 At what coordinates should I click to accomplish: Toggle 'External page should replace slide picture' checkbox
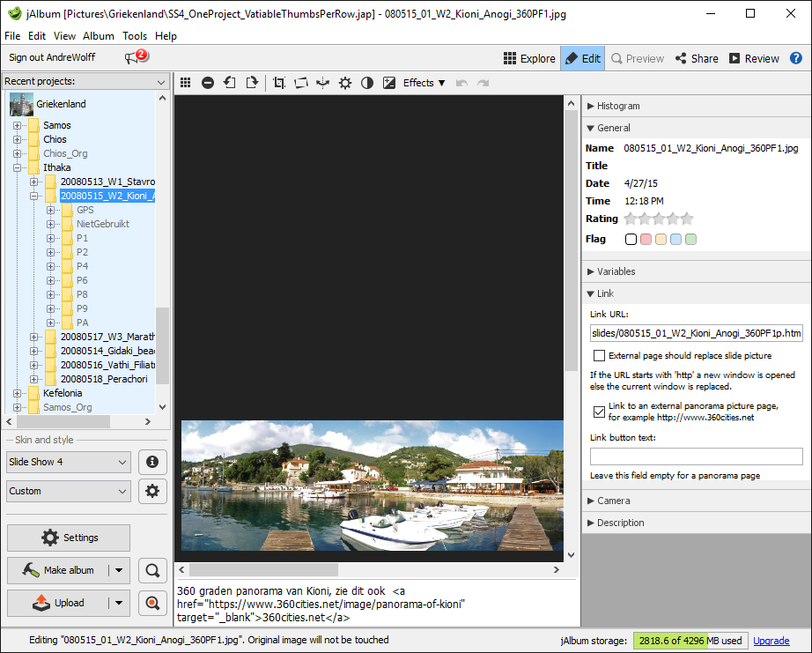pyautogui.click(x=599, y=355)
